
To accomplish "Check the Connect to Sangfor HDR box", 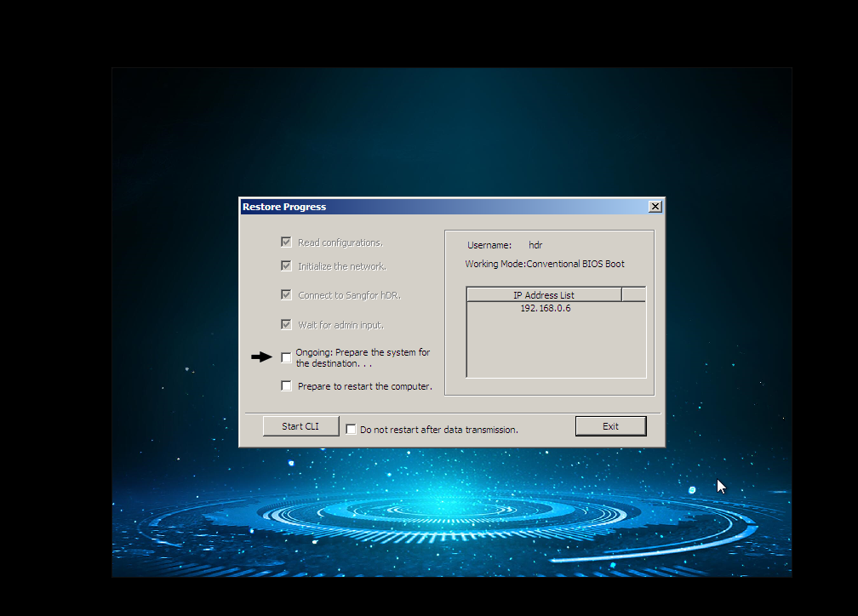I will [x=286, y=294].
